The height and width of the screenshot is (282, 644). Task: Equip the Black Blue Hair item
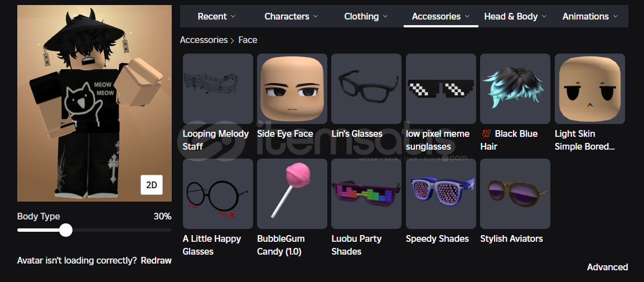pos(515,89)
